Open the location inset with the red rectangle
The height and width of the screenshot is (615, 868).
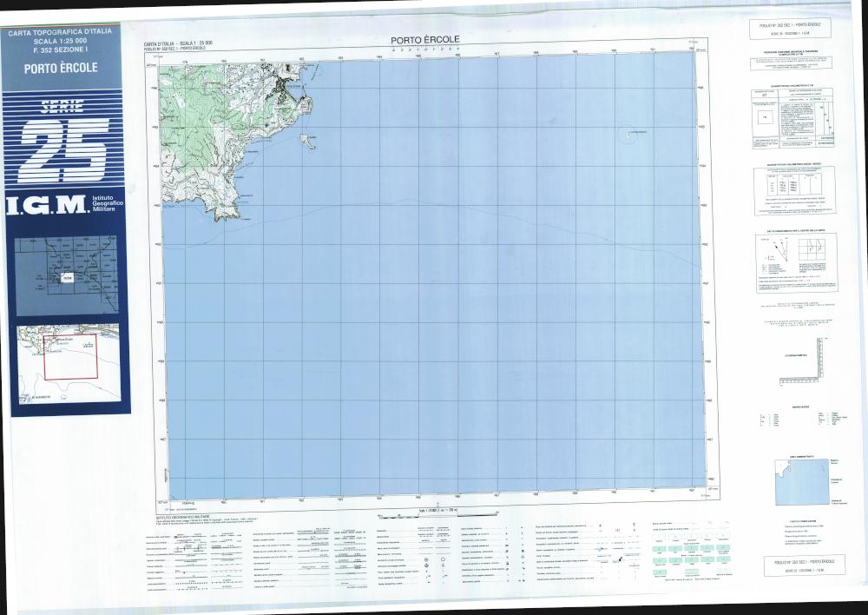68,363
